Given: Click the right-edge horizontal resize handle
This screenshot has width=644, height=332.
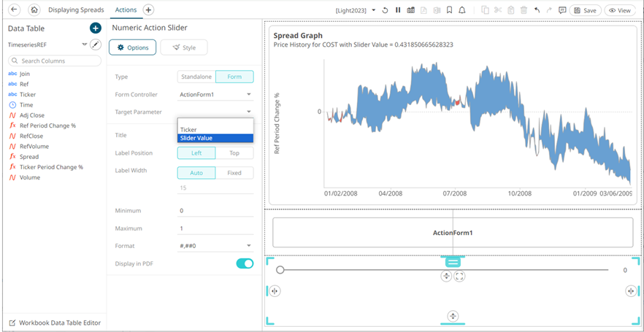Looking at the screenshot, I should [630, 291].
